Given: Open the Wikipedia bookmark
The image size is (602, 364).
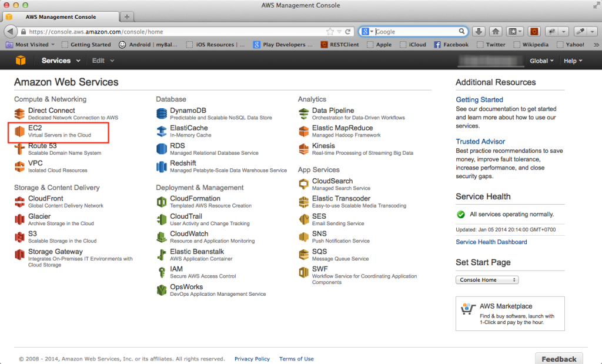Looking at the screenshot, I should (x=531, y=45).
